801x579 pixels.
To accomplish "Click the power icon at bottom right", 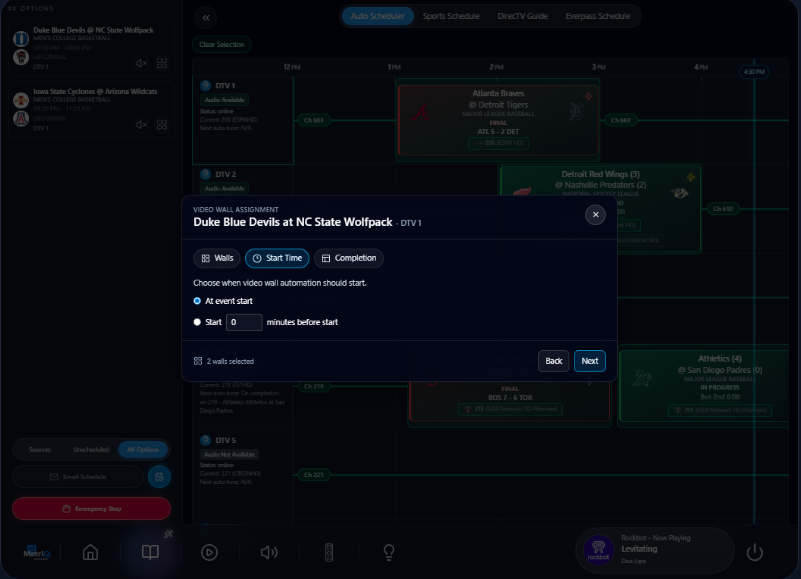I will [x=755, y=552].
